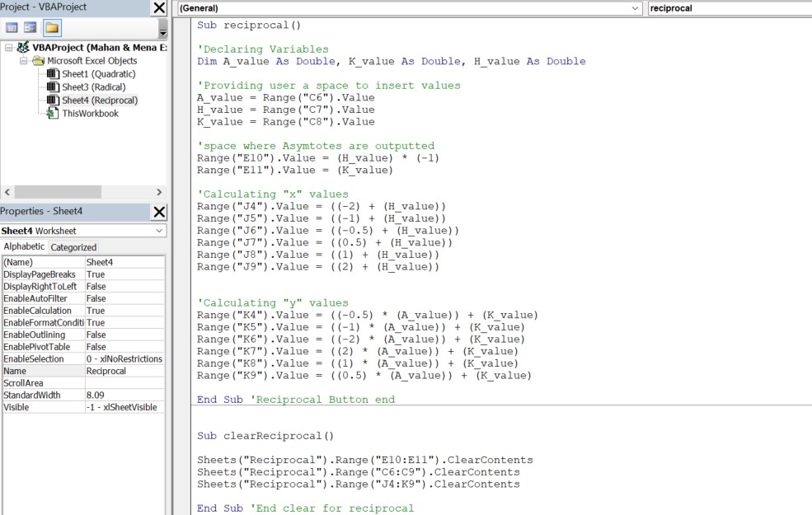Close the Properties - Sheet4 panel
The width and height of the screenshot is (812, 515).
[x=159, y=213]
